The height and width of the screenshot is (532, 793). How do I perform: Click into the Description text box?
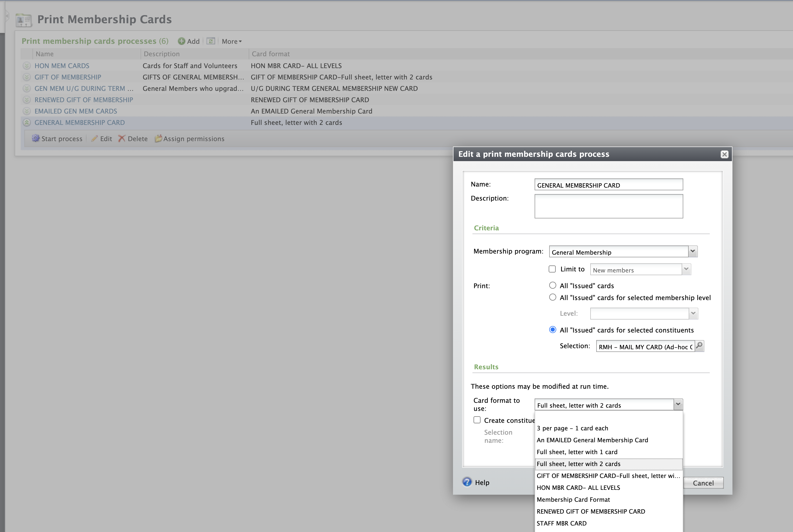point(608,206)
